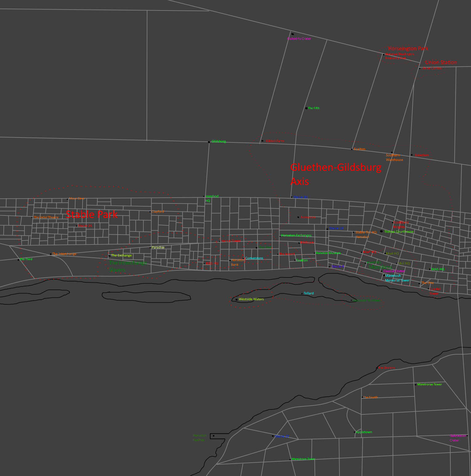Click the Southland Heights label
Viewport: 471px width, 476px height.
[401, 224]
